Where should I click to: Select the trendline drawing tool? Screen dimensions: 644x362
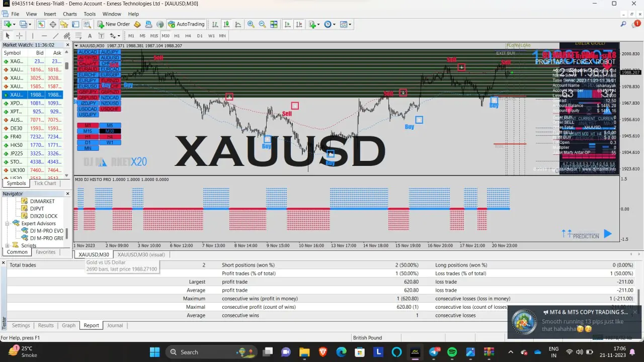tap(56, 36)
